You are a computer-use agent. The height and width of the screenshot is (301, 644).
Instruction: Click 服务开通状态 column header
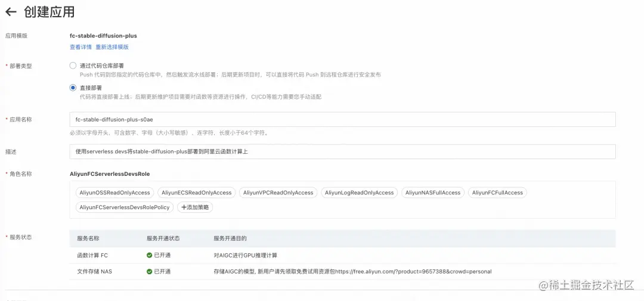pyautogui.click(x=163, y=238)
